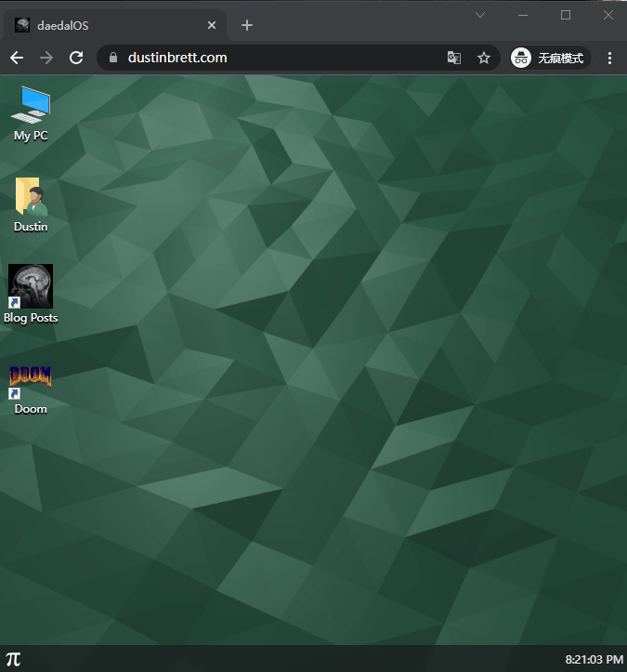The image size is (627, 672).
Task: Reload the current page
Action: point(77,58)
